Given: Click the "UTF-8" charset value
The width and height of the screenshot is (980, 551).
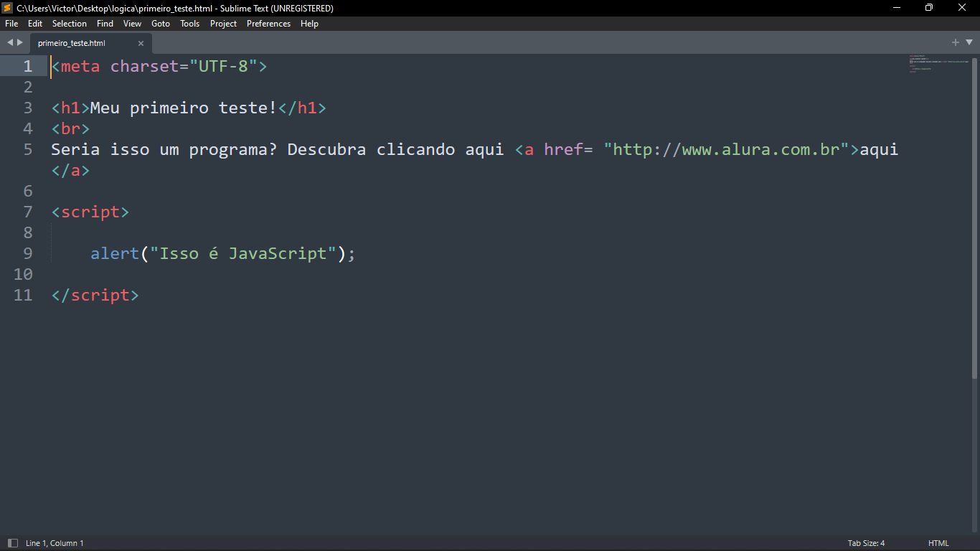Looking at the screenshot, I should click(x=223, y=66).
